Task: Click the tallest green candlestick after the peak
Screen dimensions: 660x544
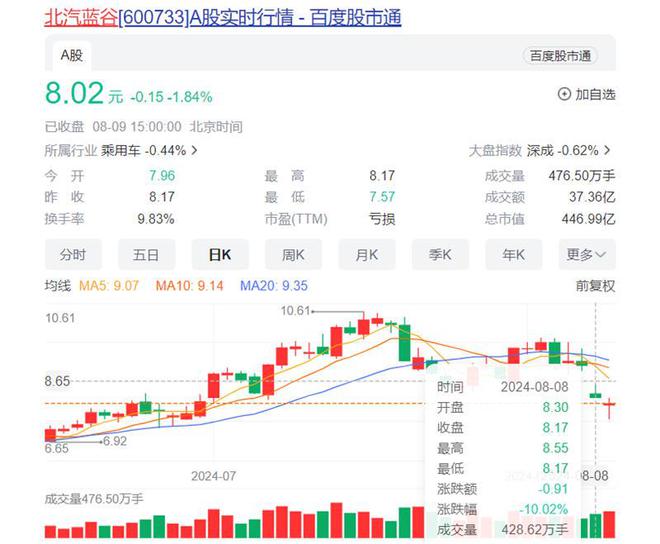Action: tap(405, 343)
